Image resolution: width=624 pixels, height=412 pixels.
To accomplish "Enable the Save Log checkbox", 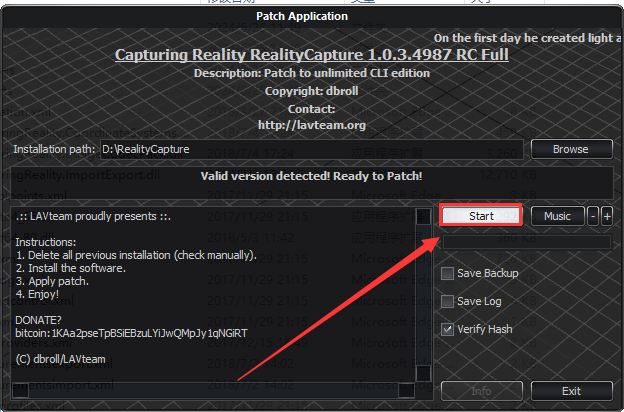I will tap(447, 301).
